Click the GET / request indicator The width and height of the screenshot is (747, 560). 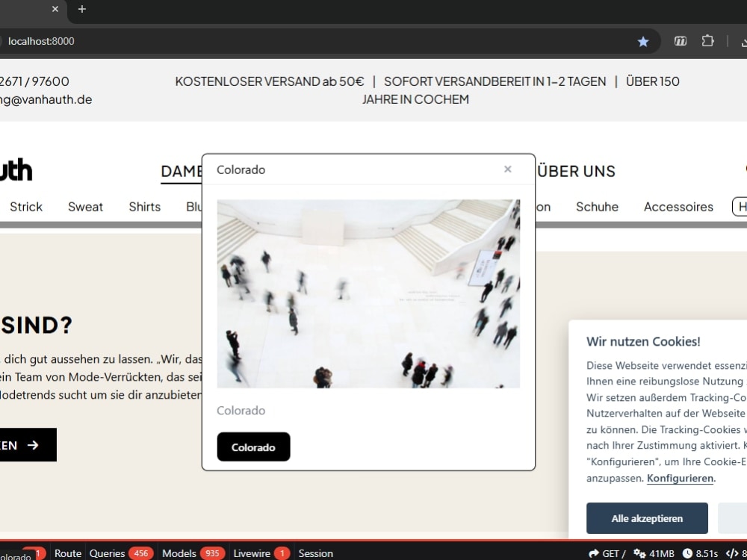pos(607,553)
